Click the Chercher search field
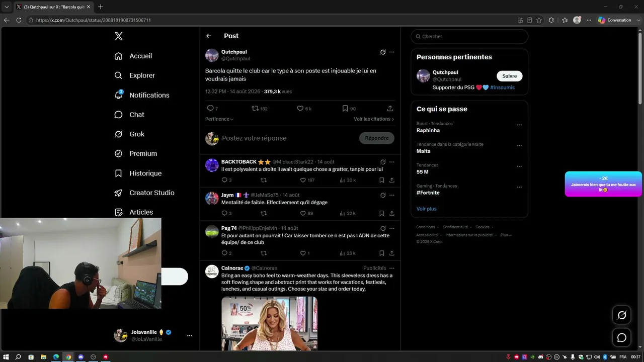The width and height of the screenshot is (644, 362). pyautogui.click(x=469, y=36)
